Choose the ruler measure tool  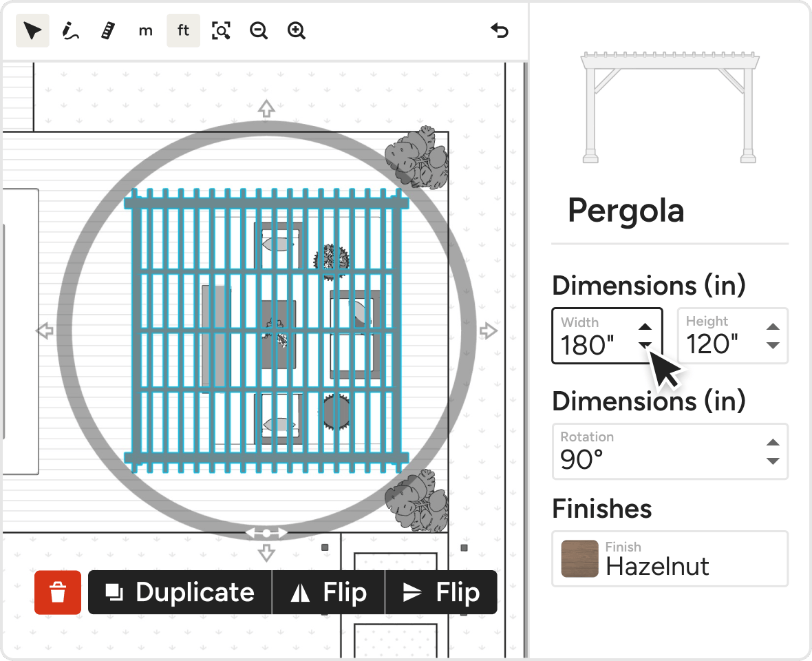pos(107,31)
